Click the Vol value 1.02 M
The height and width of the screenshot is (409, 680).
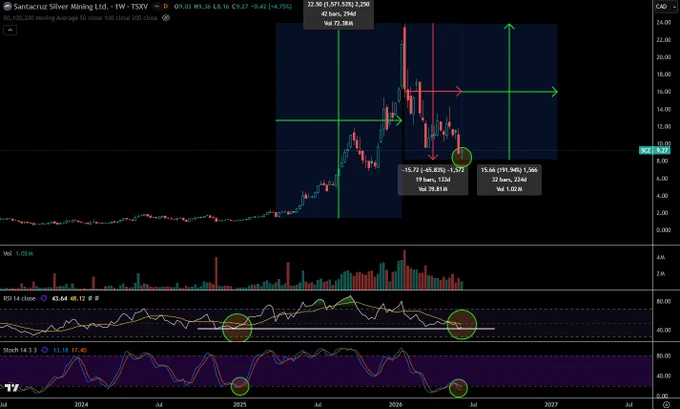(24, 253)
